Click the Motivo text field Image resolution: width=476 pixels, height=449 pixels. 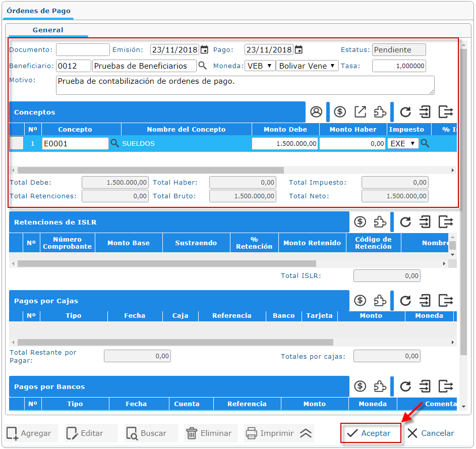coord(245,85)
